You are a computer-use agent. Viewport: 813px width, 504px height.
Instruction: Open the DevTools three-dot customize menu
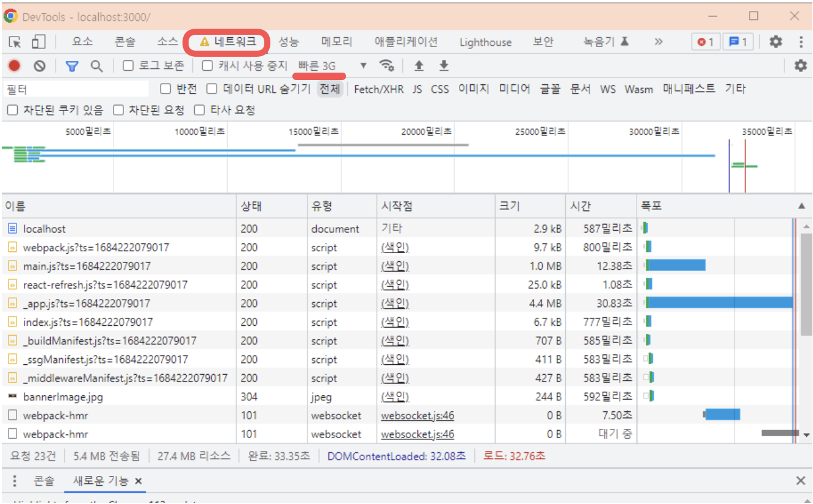click(801, 41)
